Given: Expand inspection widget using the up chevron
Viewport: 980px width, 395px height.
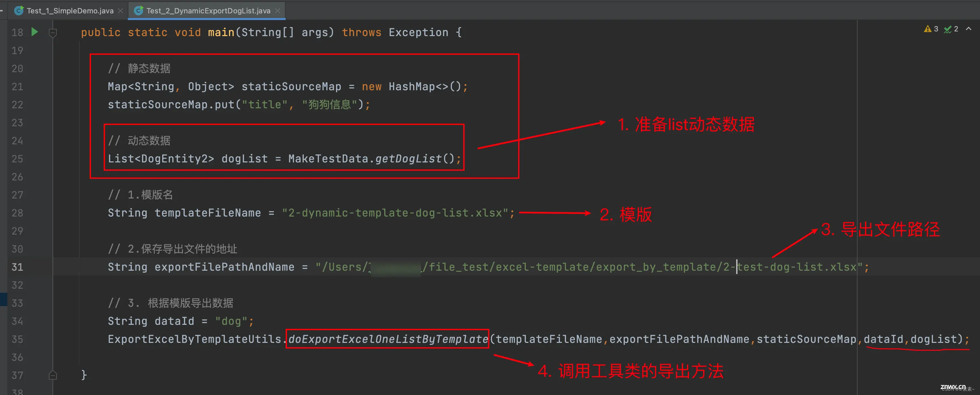Looking at the screenshot, I should pos(969,29).
